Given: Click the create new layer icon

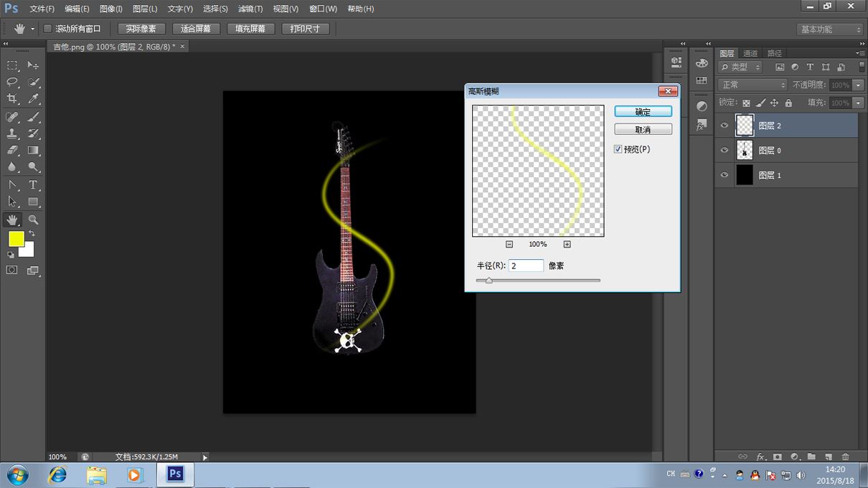Looking at the screenshot, I should (828, 456).
